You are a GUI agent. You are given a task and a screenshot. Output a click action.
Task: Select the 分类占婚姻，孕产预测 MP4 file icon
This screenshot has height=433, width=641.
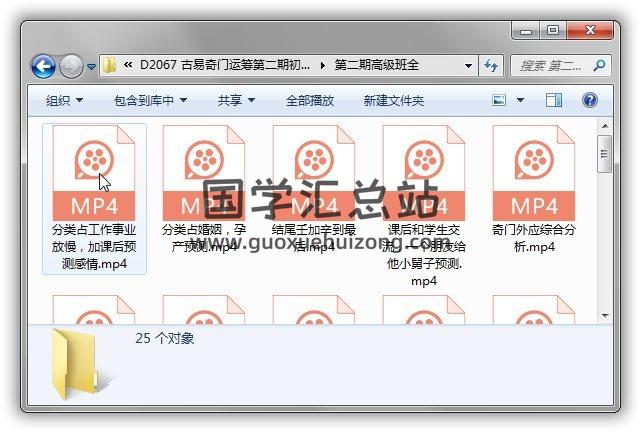204,173
